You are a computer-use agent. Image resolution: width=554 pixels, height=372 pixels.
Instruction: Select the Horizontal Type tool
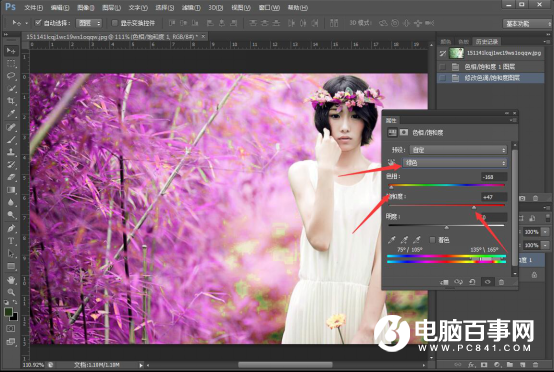click(x=11, y=241)
